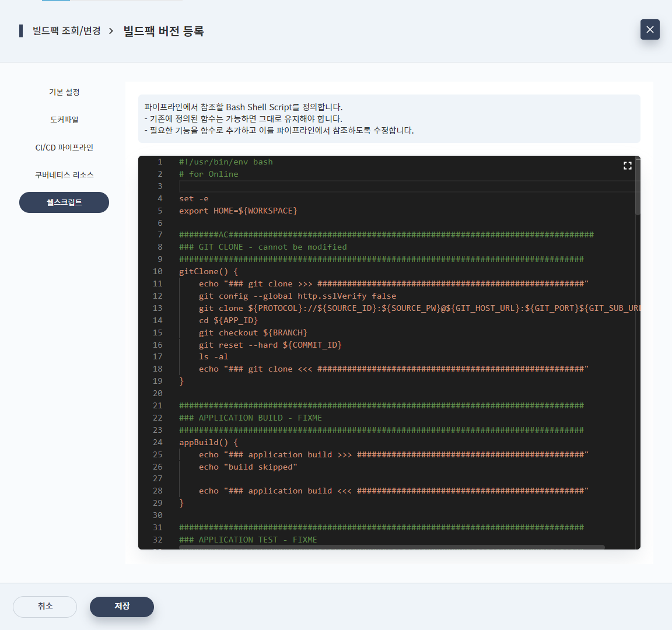The image size is (672, 630).
Task: Click 'APPLICATION TEST - FIXME' comment
Action: [248, 540]
